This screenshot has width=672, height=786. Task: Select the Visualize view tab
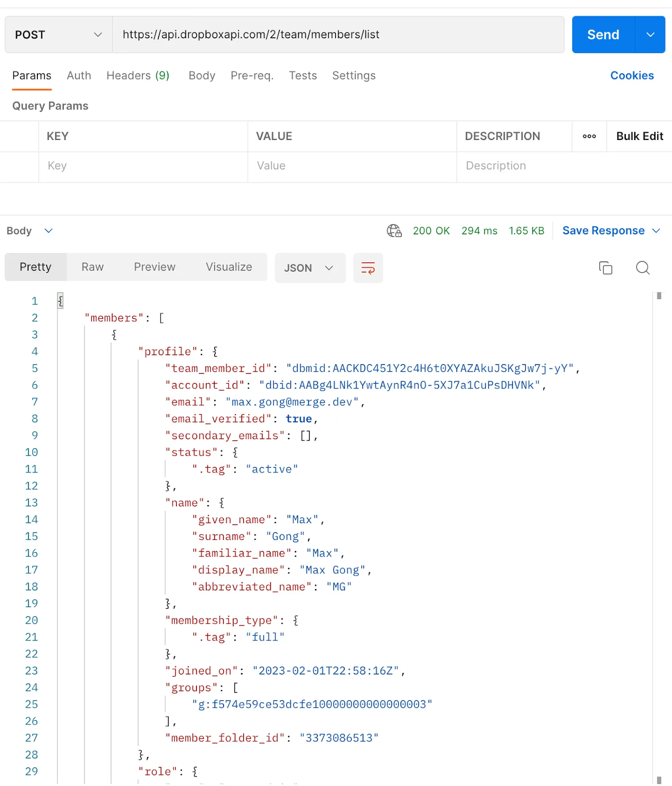[x=229, y=267]
